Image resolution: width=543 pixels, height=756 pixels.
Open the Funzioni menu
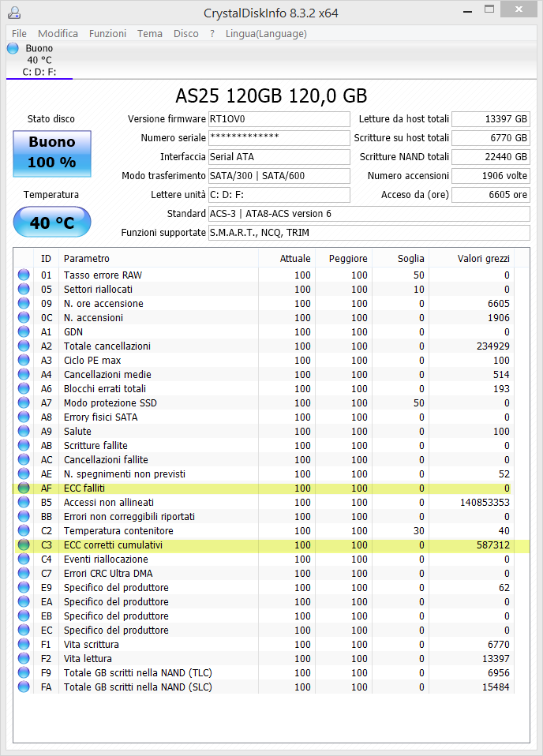point(107,33)
